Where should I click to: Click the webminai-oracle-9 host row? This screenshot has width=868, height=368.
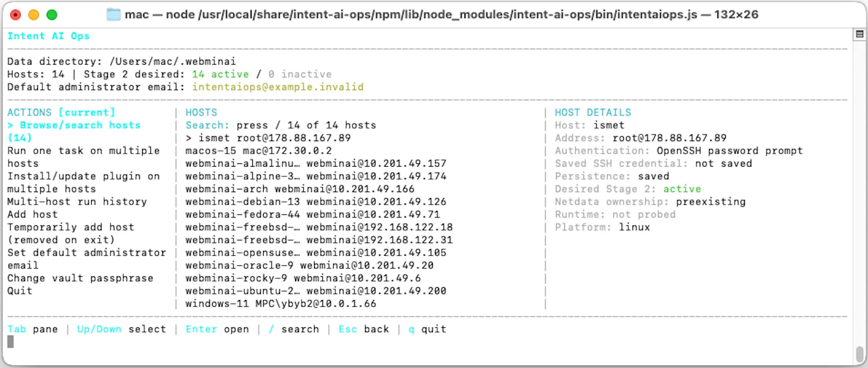click(310, 265)
